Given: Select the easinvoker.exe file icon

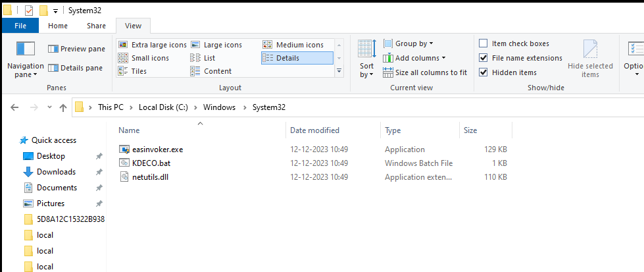Looking at the screenshot, I should (x=124, y=150).
